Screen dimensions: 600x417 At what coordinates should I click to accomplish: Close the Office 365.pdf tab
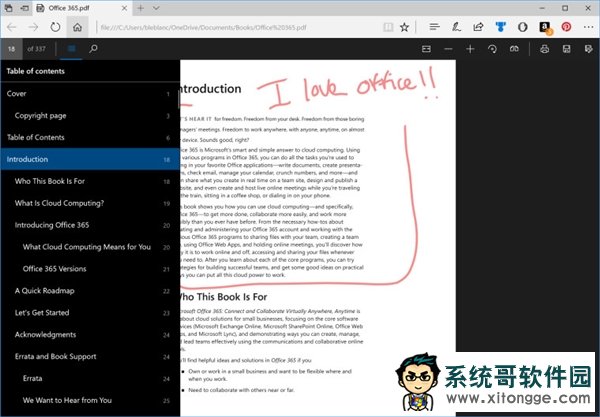(124, 8)
